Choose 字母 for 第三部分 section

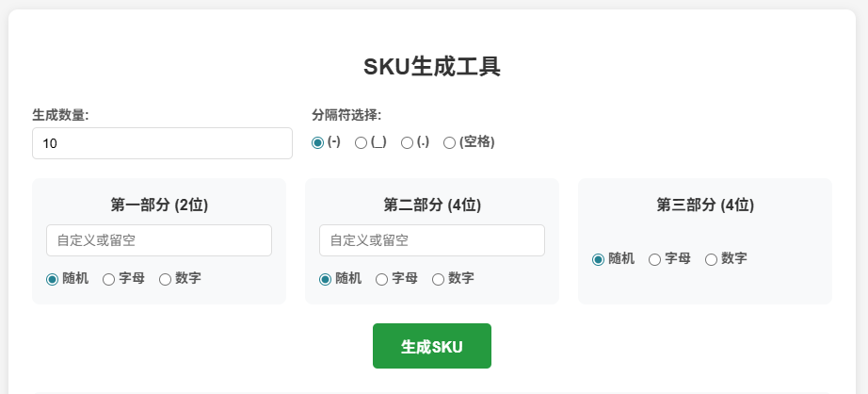click(655, 259)
